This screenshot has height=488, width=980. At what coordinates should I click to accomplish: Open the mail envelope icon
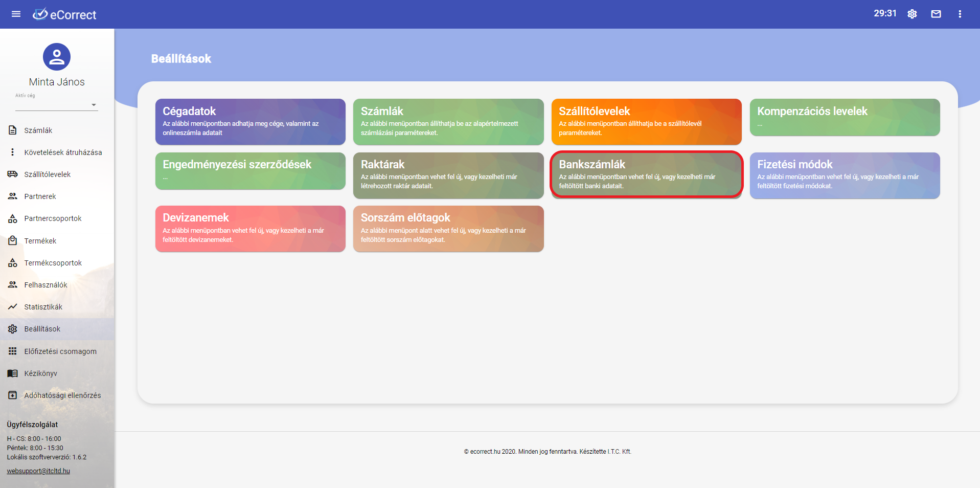pos(936,14)
